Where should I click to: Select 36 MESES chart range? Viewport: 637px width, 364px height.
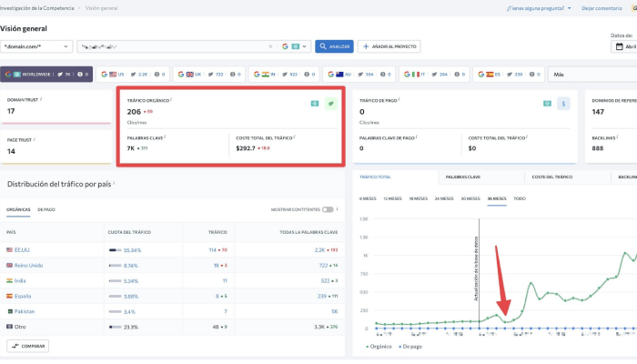pos(497,198)
